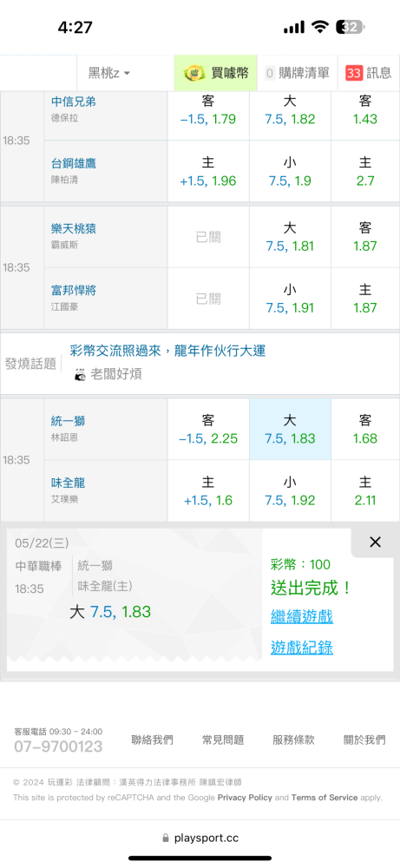This screenshot has width=400, height=868.
Task: Select 客 -1.5, 1.79 for 中信兄弟
Action: pyautogui.click(x=208, y=109)
